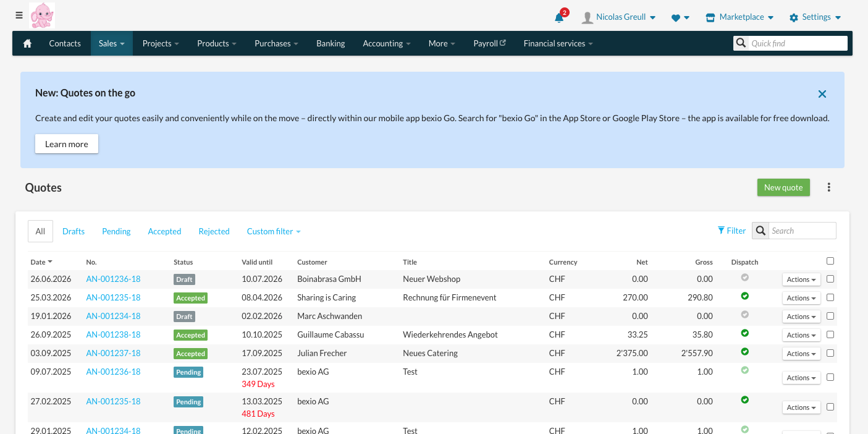Switch to the Rejected tab
Screen dimensions: 868x434
pos(214,231)
